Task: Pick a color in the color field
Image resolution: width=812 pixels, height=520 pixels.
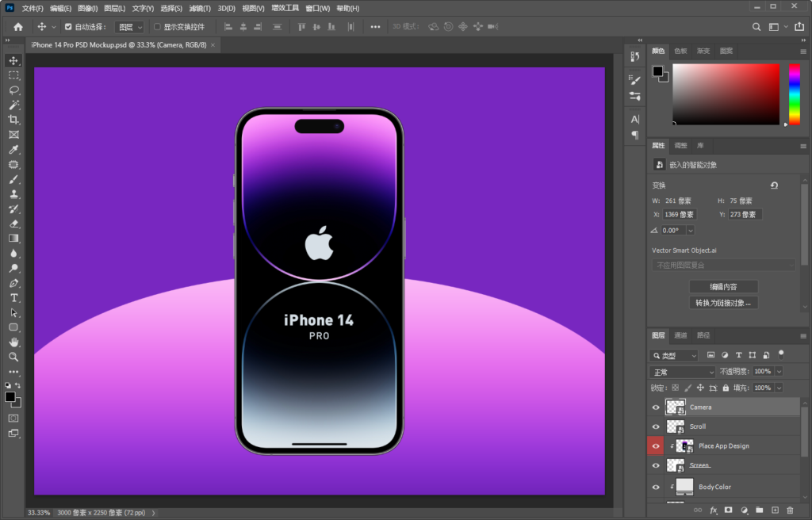Action: (x=726, y=94)
